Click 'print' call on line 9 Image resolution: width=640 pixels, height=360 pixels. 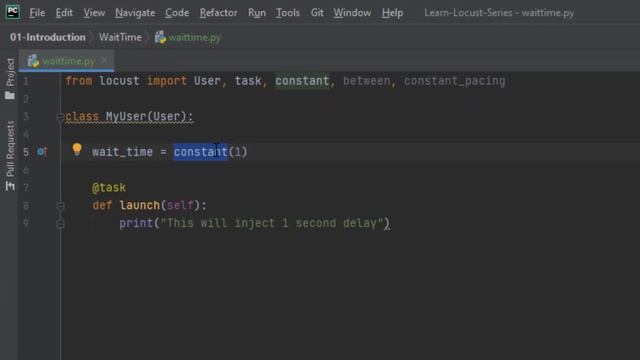coord(136,223)
